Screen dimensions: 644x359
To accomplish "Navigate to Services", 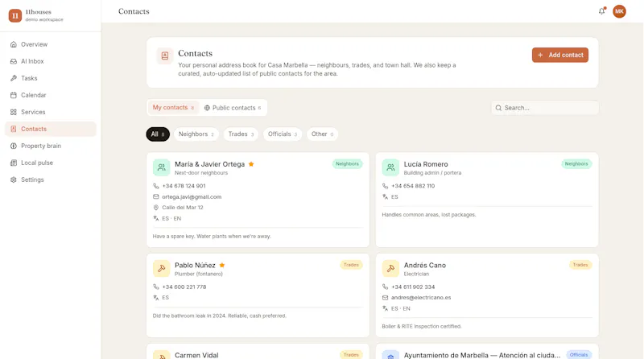I will [x=51, y=112].
